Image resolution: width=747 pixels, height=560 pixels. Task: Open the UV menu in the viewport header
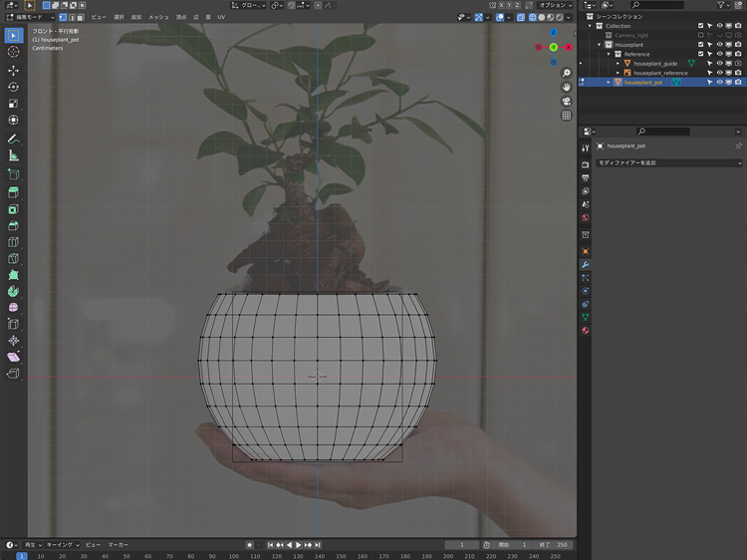click(x=221, y=17)
